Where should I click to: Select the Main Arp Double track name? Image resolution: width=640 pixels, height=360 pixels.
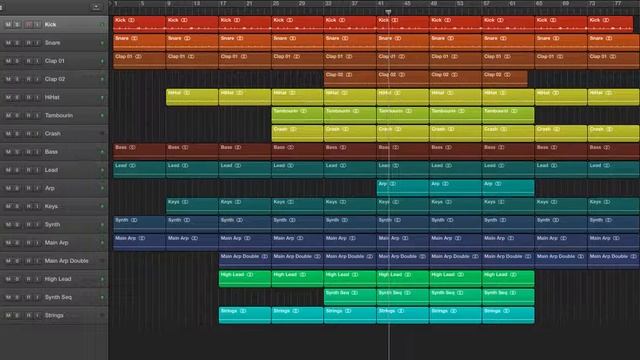67,261
